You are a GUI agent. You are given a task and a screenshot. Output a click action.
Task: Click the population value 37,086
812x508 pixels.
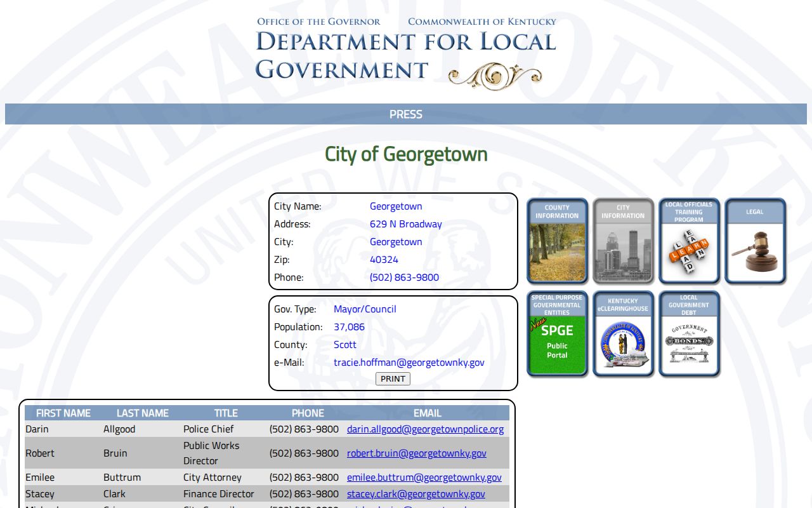(x=349, y=327)
